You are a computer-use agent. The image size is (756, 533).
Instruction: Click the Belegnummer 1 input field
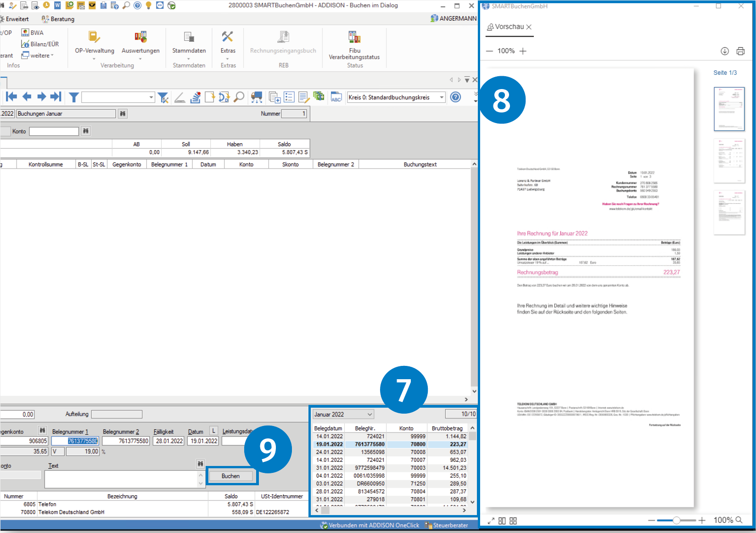click(75, 441)
